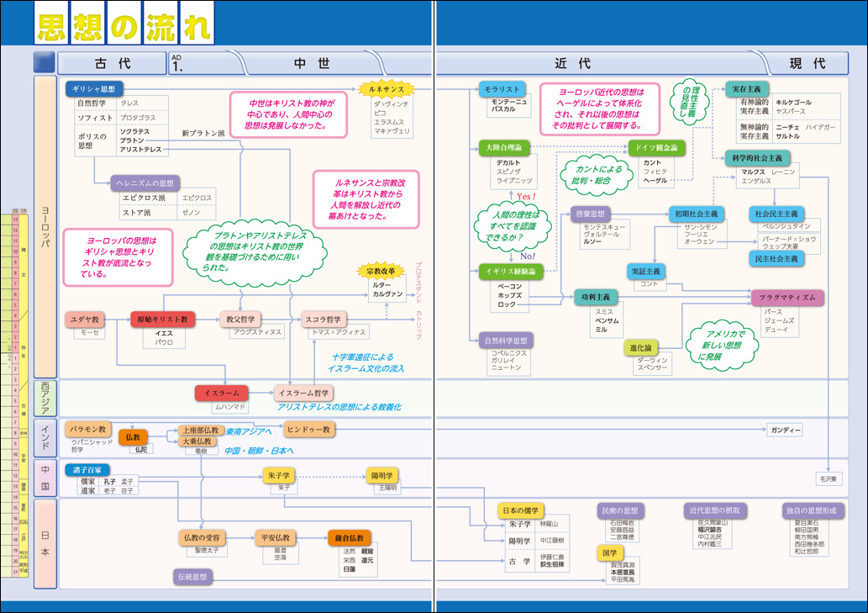Click the 民衆の思想 box

click(619, 510)
